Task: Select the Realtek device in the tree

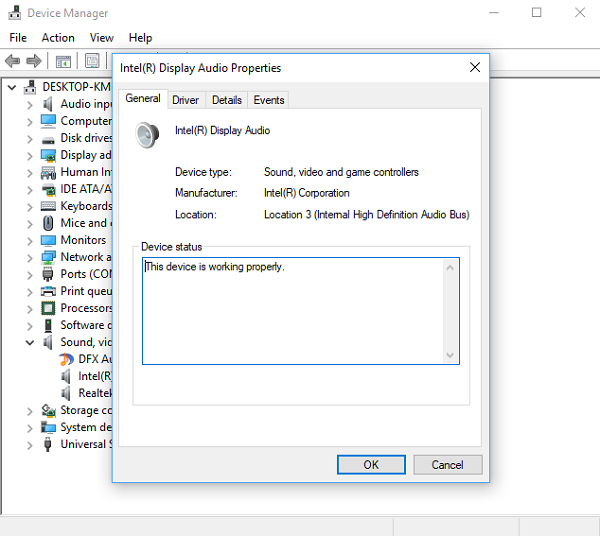Action: [x=94, y=393]
